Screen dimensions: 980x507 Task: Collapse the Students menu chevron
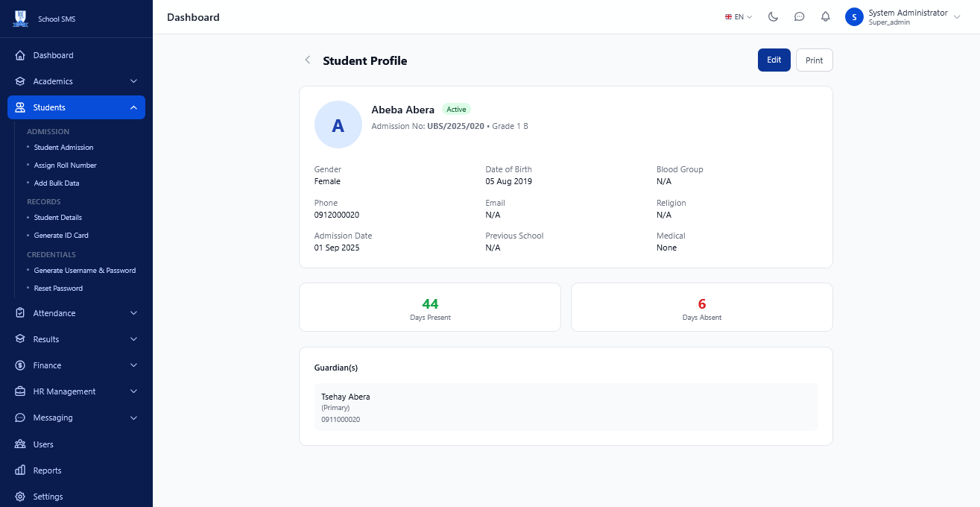click(x=133, y=107)
